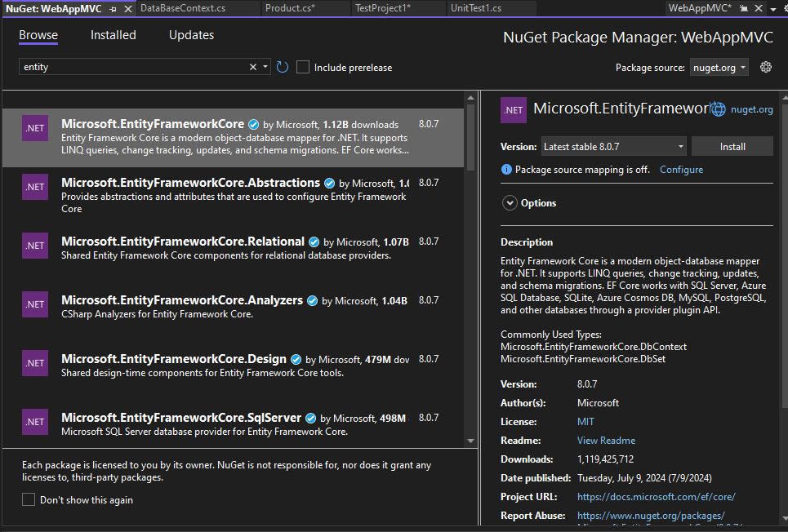
Task: Pin the NuGet: WebAppMVC tab
Action: click(113, 9)
